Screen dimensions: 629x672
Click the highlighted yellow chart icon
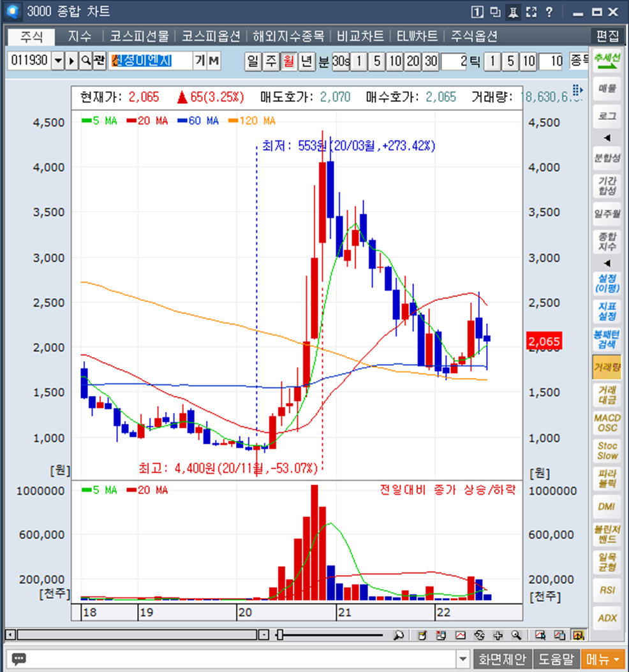pyautogui.click(x=579, y=635)
